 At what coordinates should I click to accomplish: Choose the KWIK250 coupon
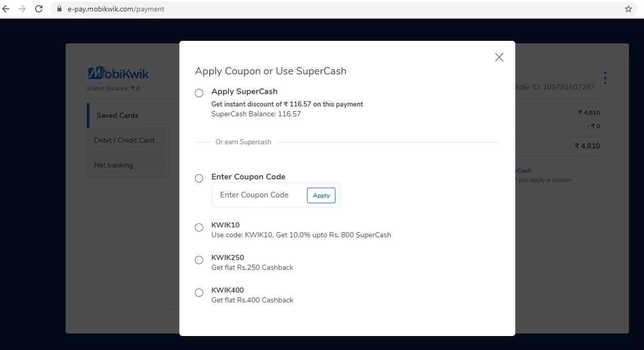[199, 260]
